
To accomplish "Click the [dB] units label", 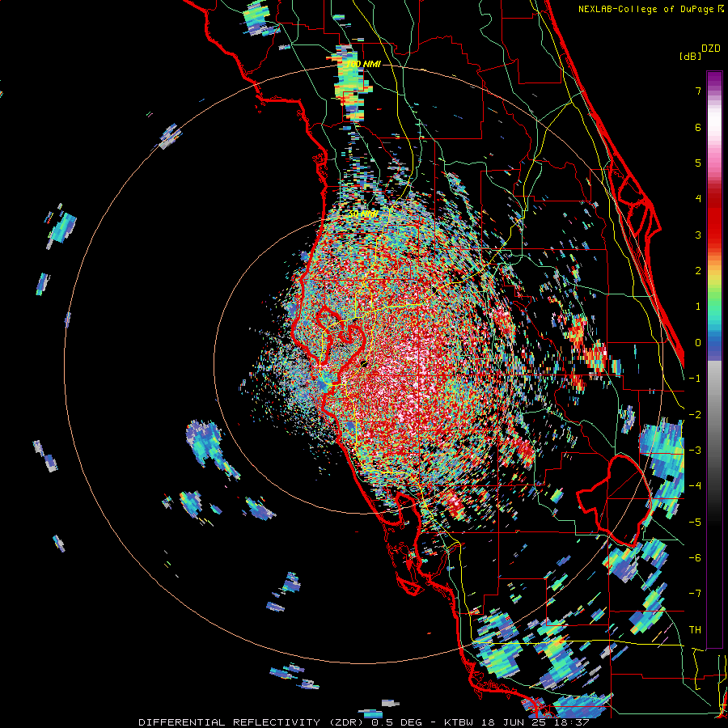I will [691, 56].
